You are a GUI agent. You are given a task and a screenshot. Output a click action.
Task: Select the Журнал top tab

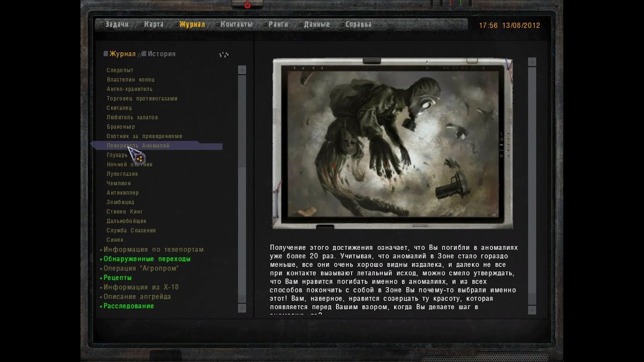(x=192, y=24)
